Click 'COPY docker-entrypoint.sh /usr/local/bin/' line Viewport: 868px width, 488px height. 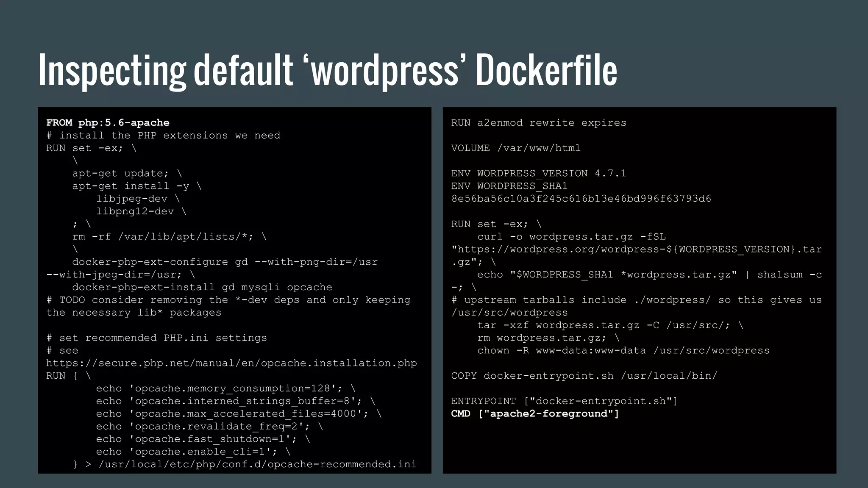pos(584,376)
